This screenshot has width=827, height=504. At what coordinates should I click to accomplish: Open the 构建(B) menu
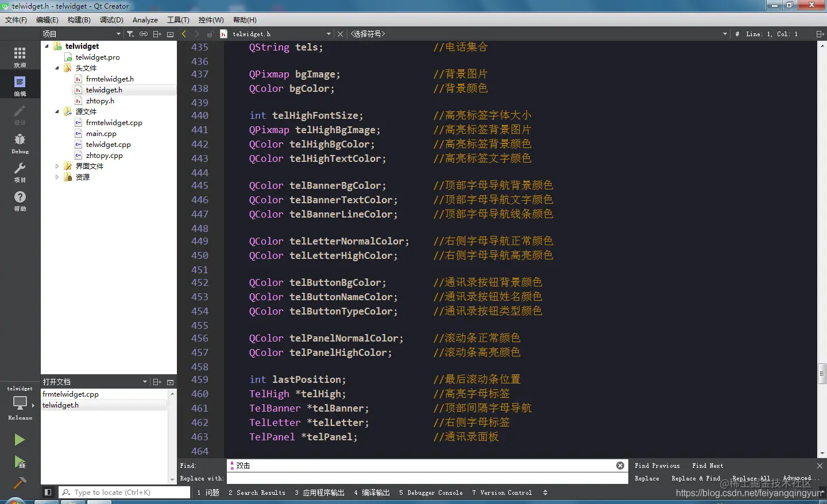tap(79, 20)
